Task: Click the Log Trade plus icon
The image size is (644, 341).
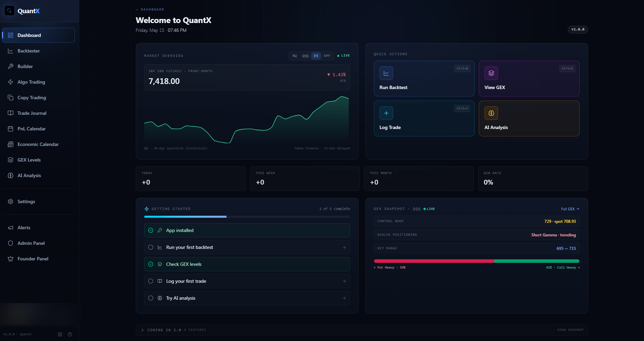Action: point(386,113)
